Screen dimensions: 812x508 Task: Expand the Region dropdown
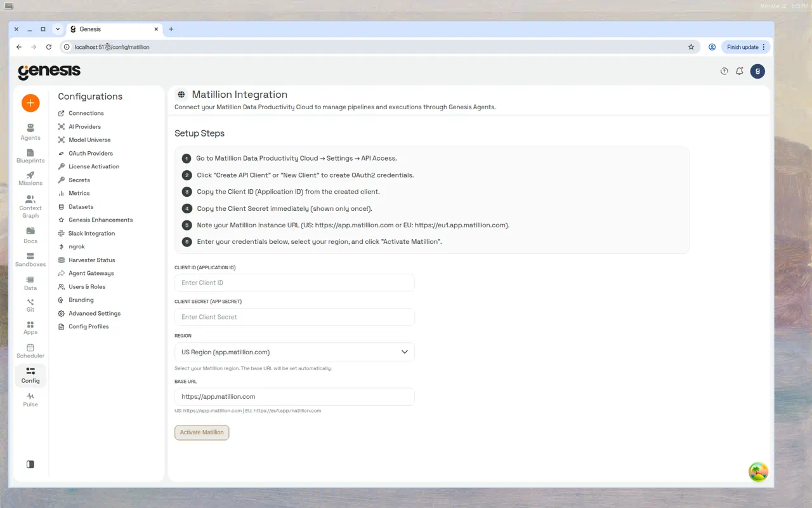(294, 352)
